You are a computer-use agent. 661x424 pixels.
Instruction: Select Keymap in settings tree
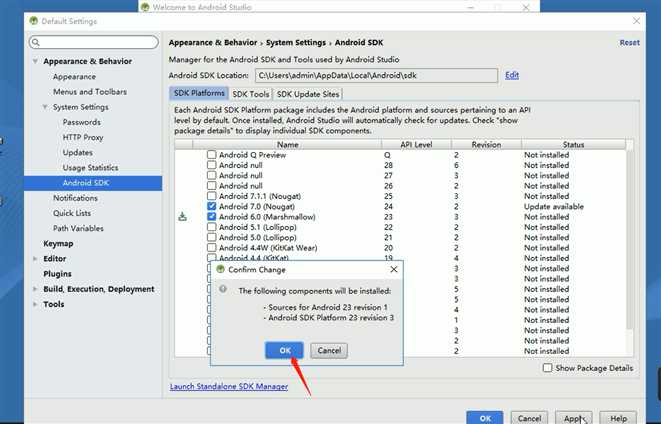click(58, 244)
